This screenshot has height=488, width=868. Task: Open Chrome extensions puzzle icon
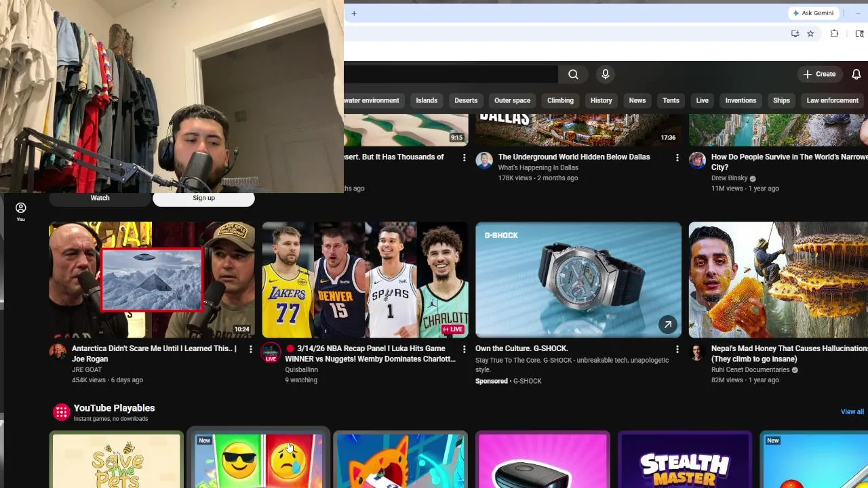click(x=834, y=33)
